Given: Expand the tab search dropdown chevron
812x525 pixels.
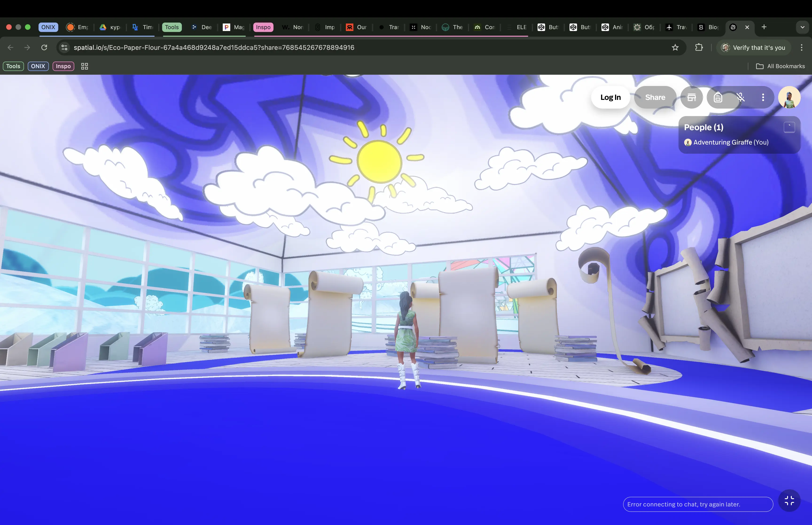Looking at the screenshot, I should tap(802, 27).
